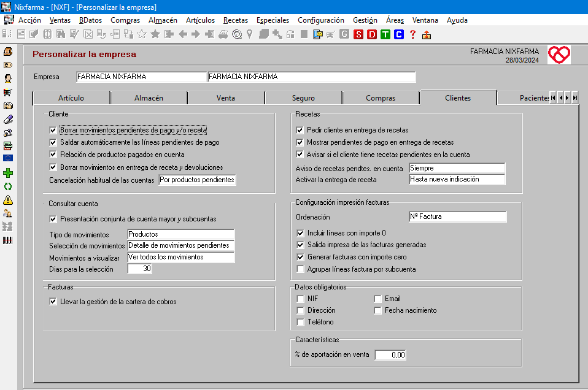Open the pill capsule sidebar icon
The width and height of the screenshot is (588, 390).
8,119
